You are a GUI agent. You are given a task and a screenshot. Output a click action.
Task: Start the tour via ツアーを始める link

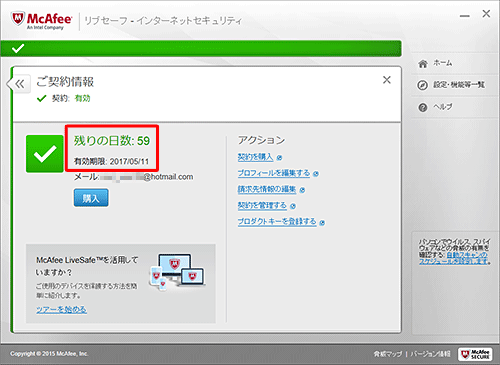tap(61, 310)
